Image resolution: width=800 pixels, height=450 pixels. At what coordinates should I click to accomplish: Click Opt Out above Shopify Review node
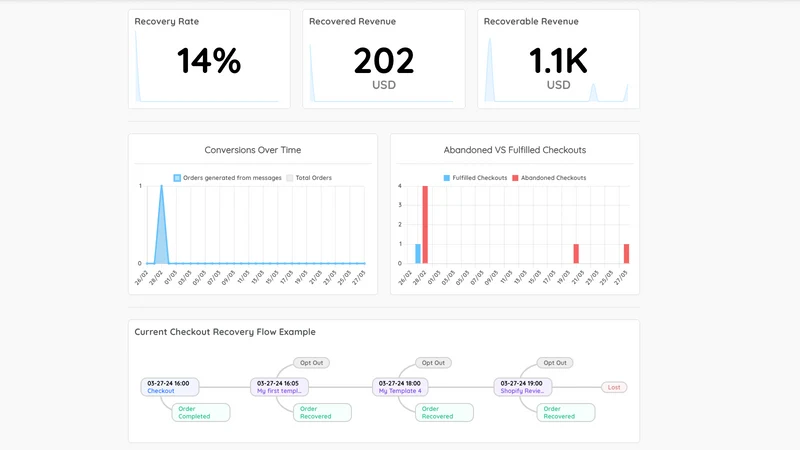pos(555,363)
